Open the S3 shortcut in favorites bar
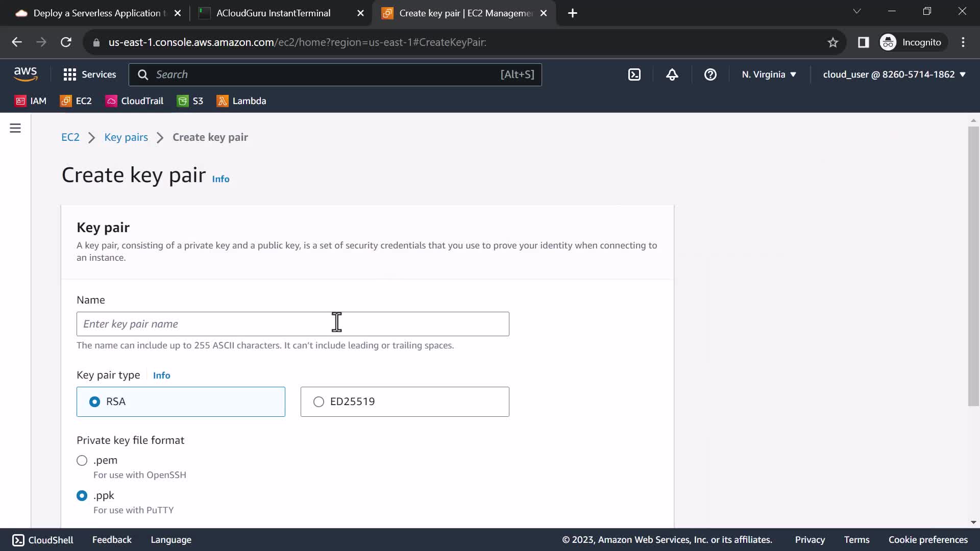The image size is (980, 551). pos(190,101)
